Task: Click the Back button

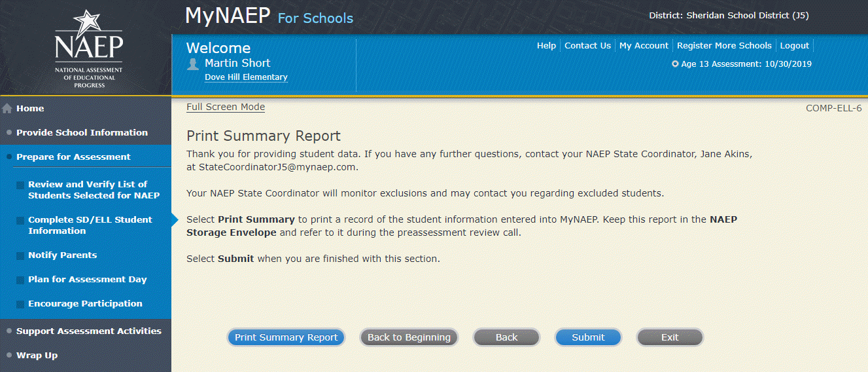Action: [506, 337]
